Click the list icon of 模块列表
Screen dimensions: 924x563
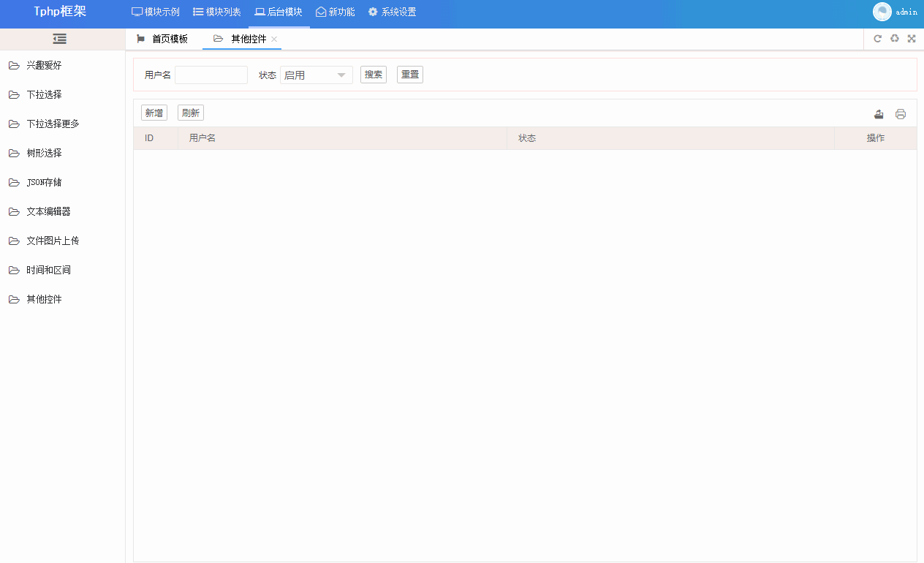[x=198, y=12]
